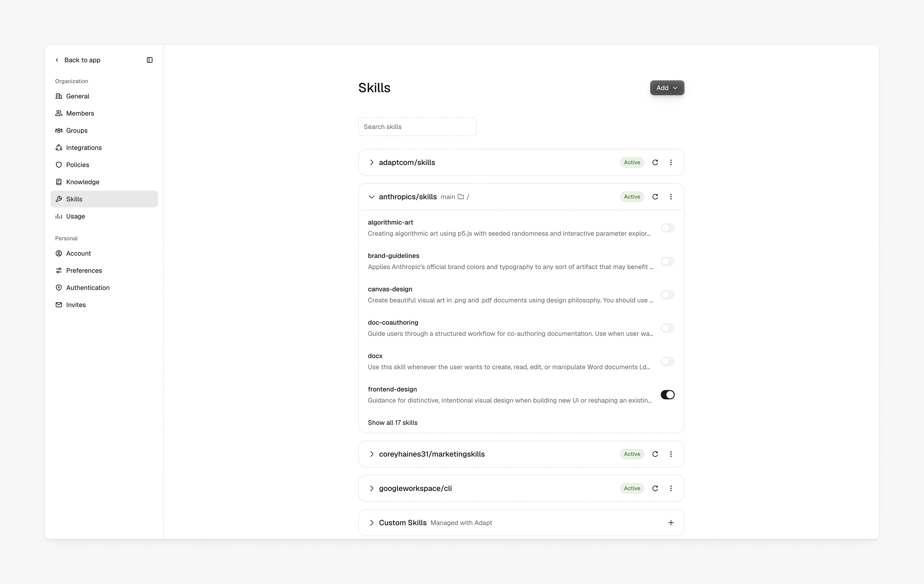
Task: Focus the Search skills field
Action: coord(417,127)
